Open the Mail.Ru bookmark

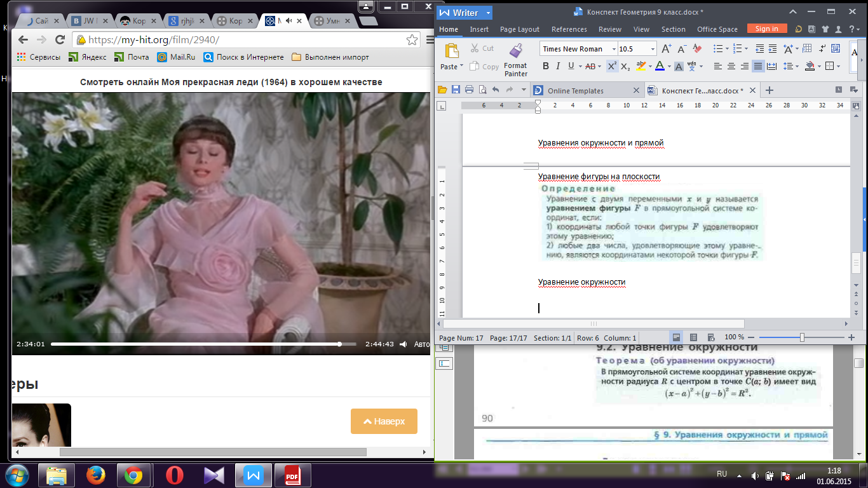pyautogui.click(x=176, y=57)
